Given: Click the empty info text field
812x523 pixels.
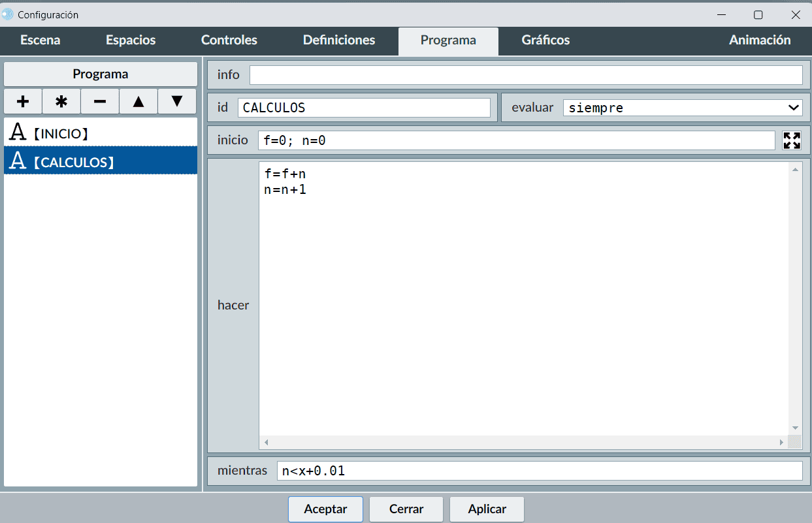Looking at the screenshot, I should coord(525,75).
